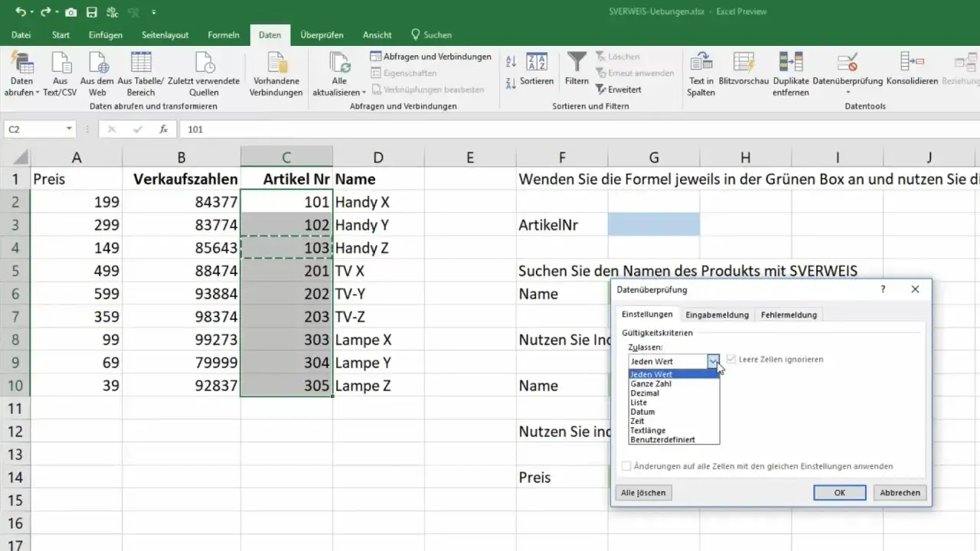The height and width of the screenshot is (551, 980).
Task: Open the Formeln ribbon tab
Action: point(223,34)
